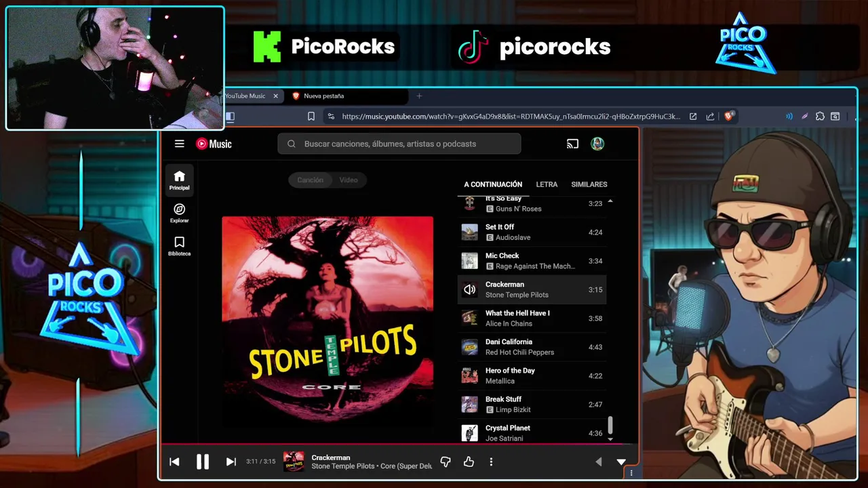868x488 pixels.
Task: Open the YouTube Music hamburger guide menu
Action: click(179, 144)
